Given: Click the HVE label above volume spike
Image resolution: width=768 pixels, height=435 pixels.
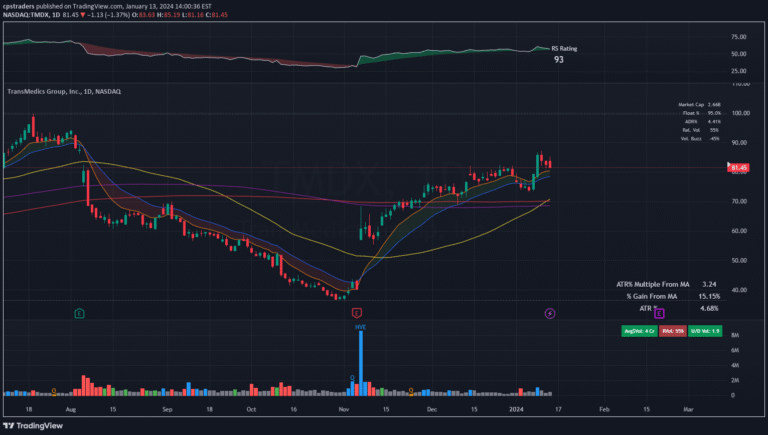Looking at the screenshot, I should tap(360, 327).
